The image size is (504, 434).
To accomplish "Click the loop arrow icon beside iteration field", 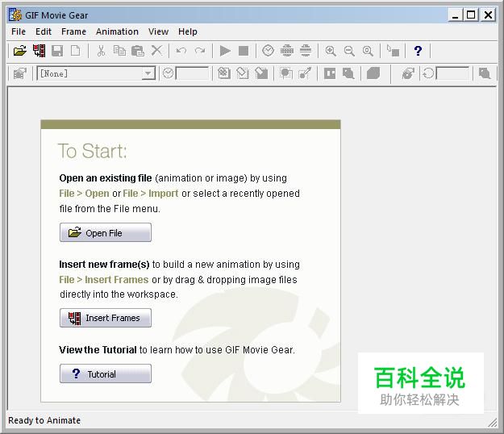I will (428, 73).
